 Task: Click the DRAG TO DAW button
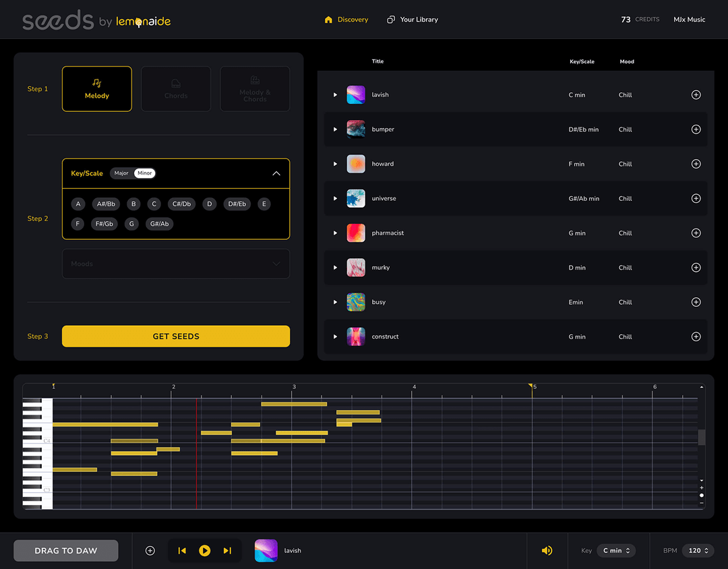(x=65, y=550)
